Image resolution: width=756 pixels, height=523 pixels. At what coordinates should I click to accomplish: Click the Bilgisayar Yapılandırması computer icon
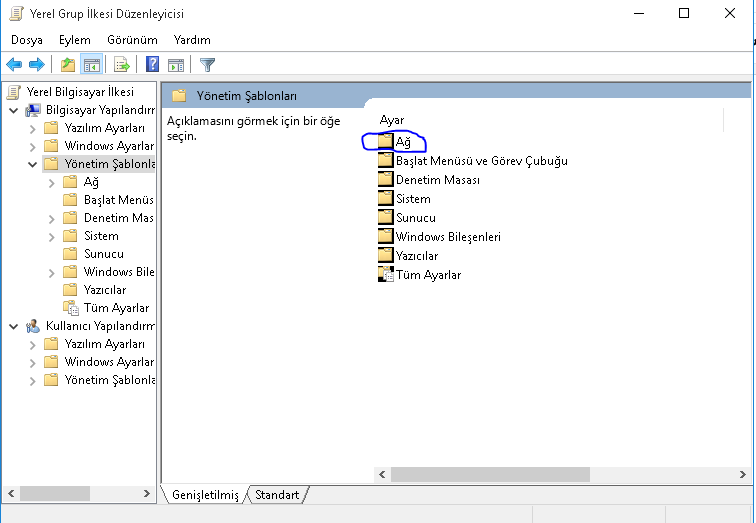33,110
